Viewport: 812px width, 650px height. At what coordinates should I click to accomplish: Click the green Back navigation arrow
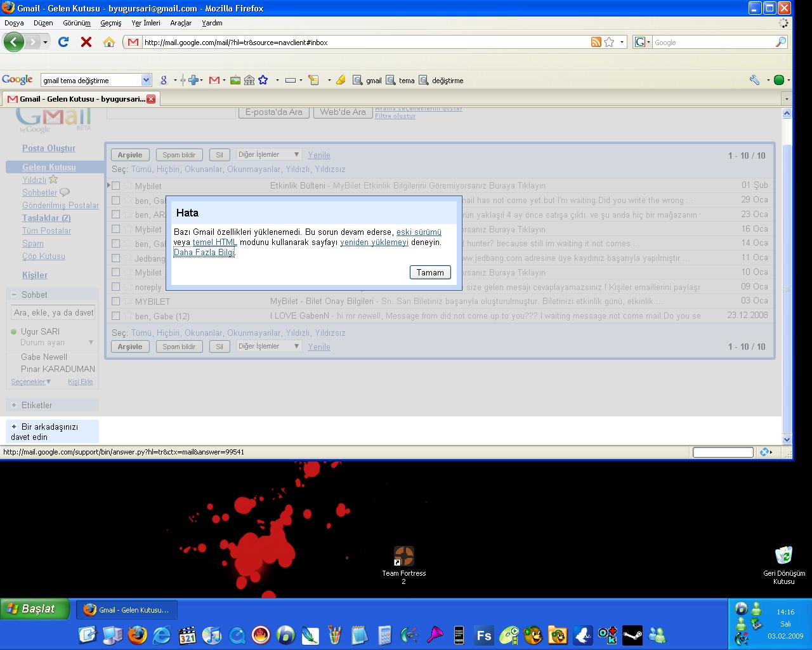tap(13, 43)
